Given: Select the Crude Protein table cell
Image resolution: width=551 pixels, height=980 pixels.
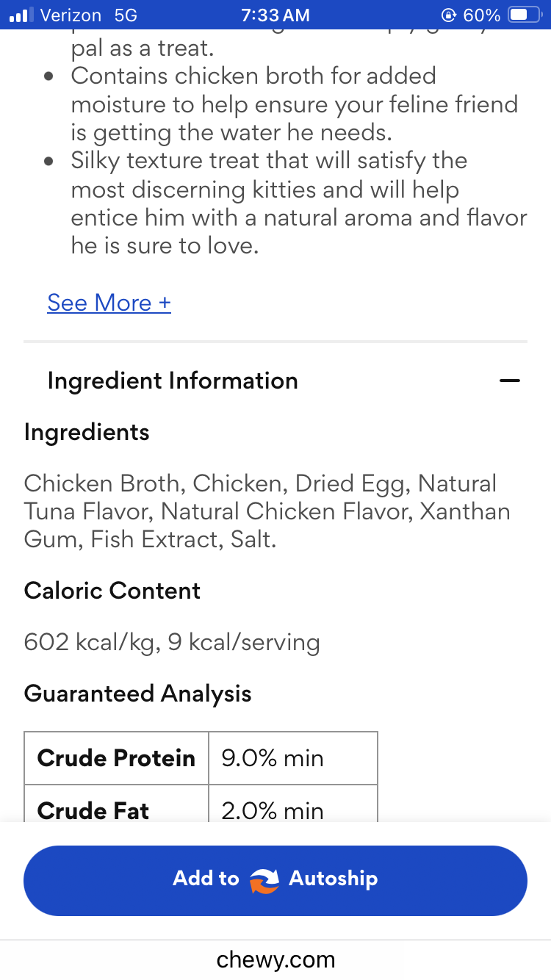Looking at the screenshot, I should (116, 758).
